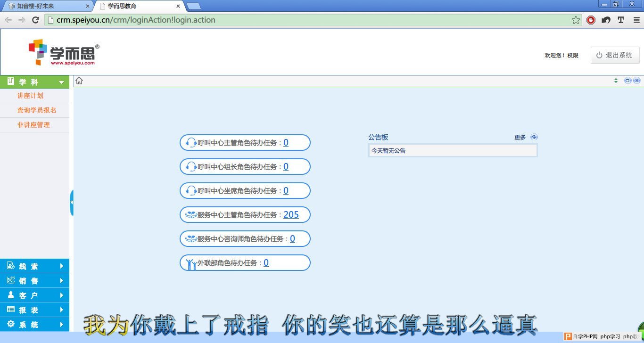Click the 销售 chart icon in sidebar
This screenshot has height=343, width=644.
pos(11,280)
